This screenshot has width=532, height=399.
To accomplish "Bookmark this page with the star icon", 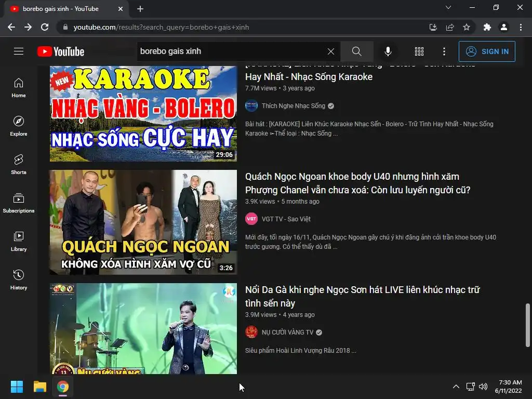I will [x=467, y=27].
